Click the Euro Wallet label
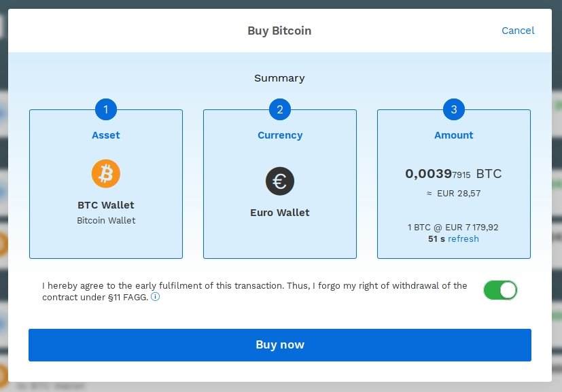Image resolution: width=562 pixels, height=392 pixels. [279, 213]
